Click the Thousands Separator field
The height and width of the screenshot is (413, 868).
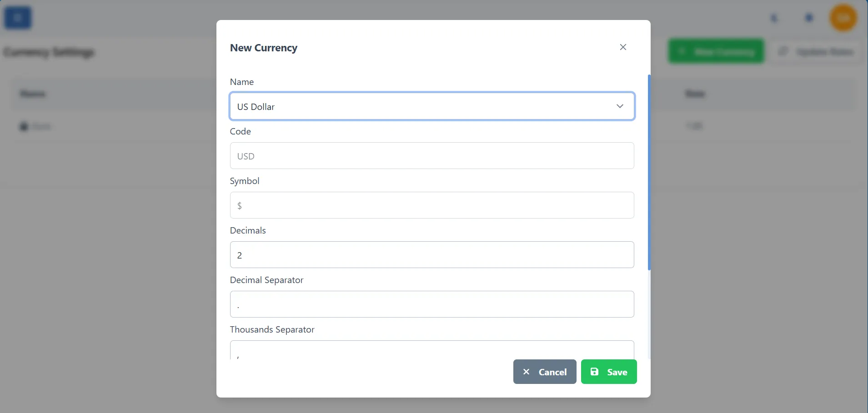click(x=431, y=352)
